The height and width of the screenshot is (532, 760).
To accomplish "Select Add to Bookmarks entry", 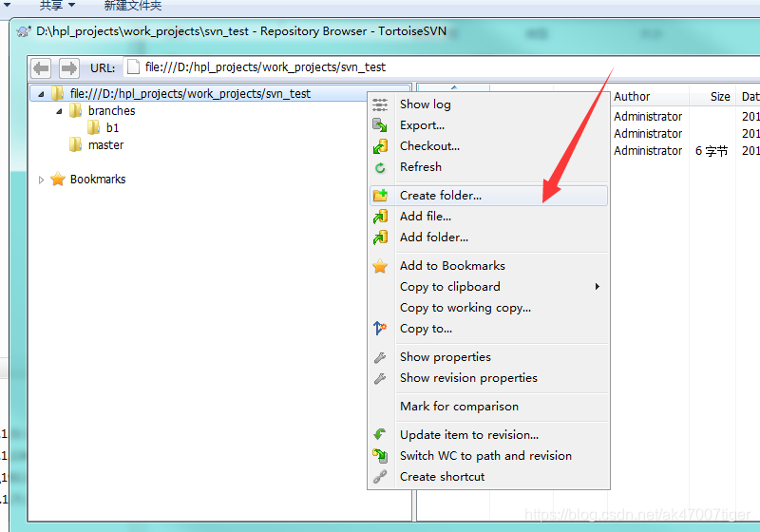I will coord(488,265).
